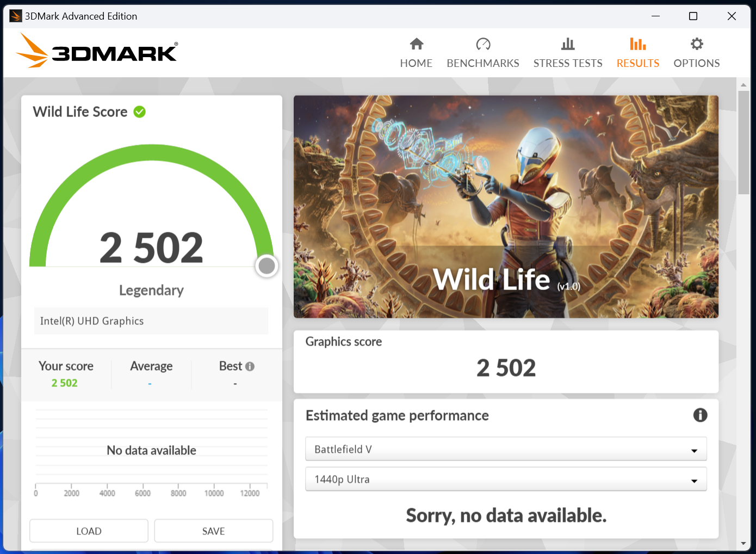
Task: Click the scrollbar down arrow
Action: pyautogui.click(x=743, y=543)
